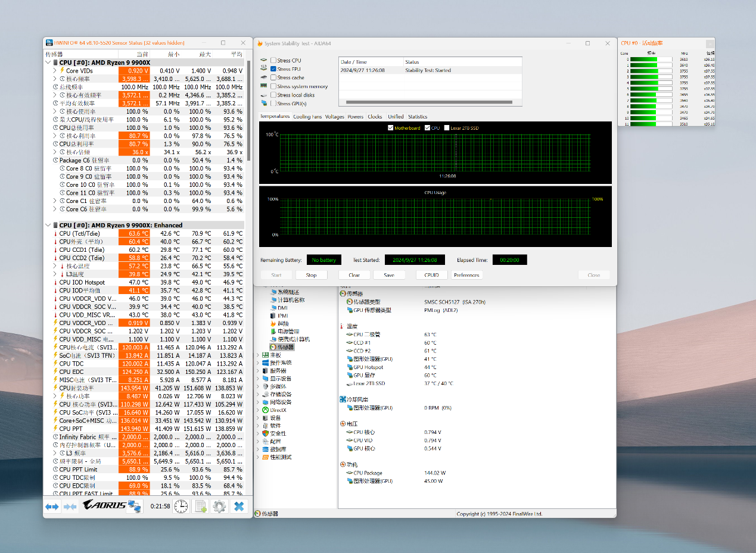The width and height of the screenshot is (756, 553).
Task: Expand the Core VIDs sensor row
Action: coord(55,71)
